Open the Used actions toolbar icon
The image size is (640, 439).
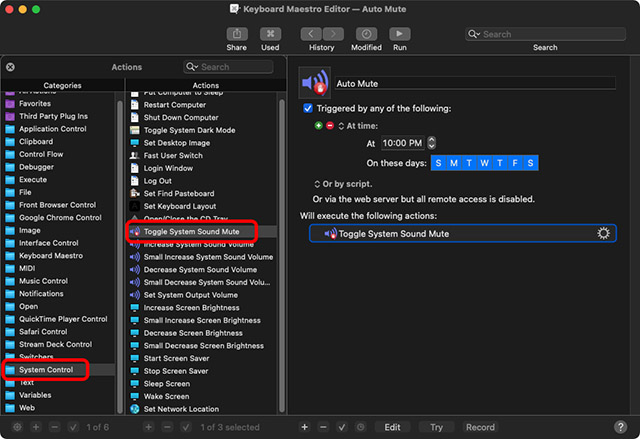click(270, 34)
